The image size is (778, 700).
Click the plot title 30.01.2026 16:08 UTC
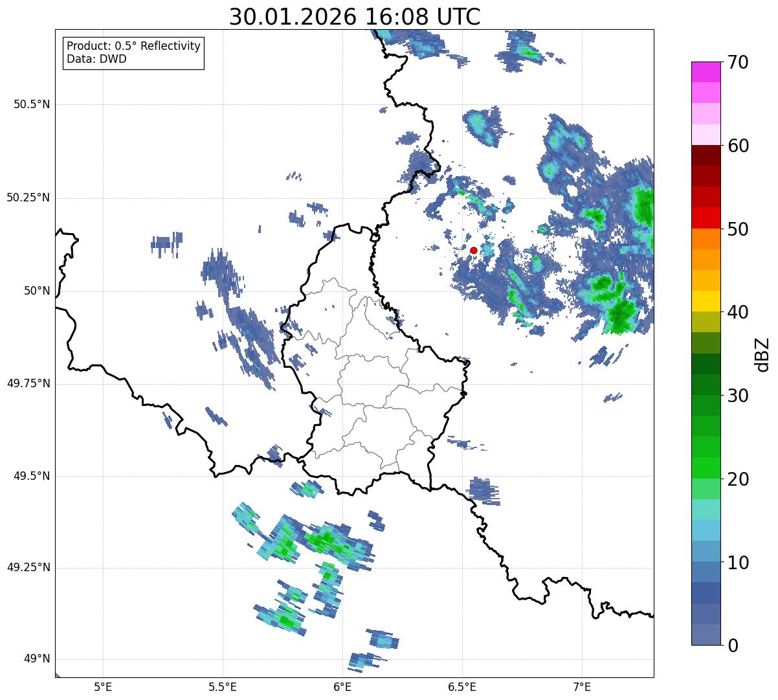click(x=355, y=17)
